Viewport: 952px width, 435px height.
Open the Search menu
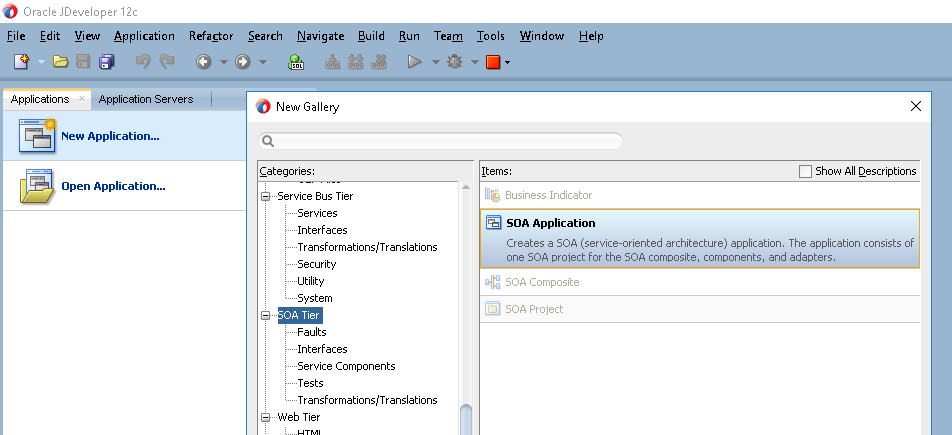point(265,36)
